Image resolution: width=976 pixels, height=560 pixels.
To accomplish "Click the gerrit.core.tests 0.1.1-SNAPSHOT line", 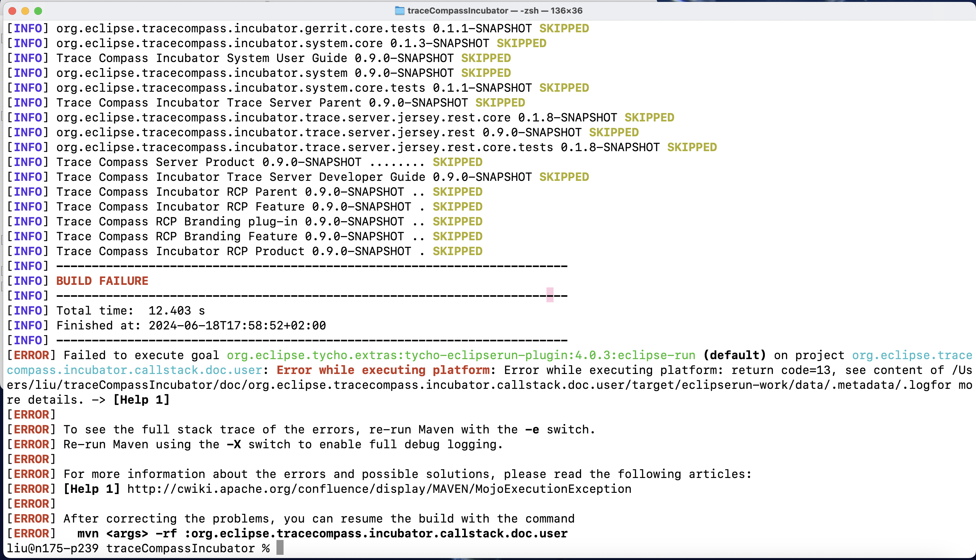I will pyautogui.click(x=298, y=28).
